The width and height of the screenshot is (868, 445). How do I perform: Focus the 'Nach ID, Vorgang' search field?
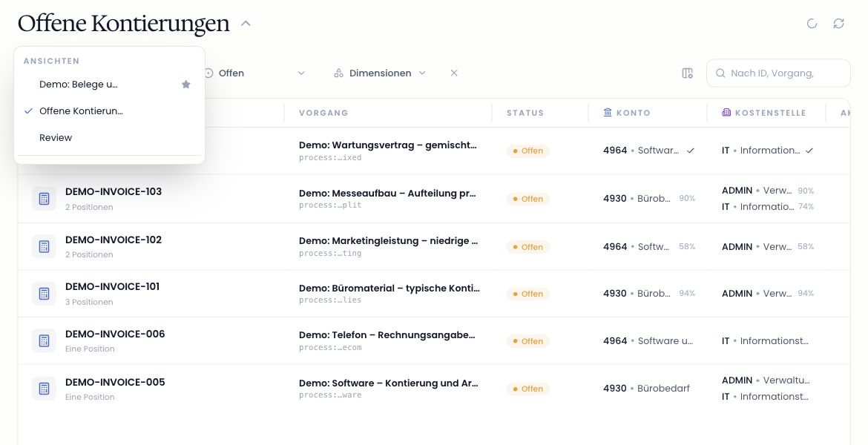coord(778,73)
